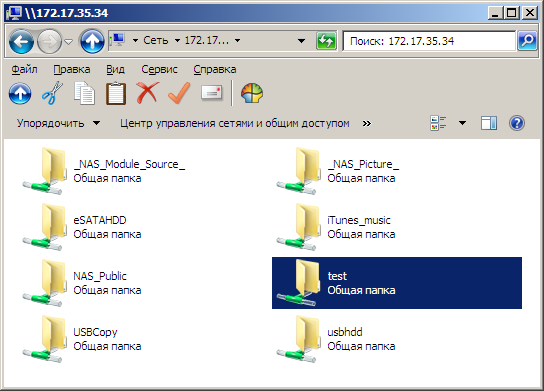Toggle the preview pane

point(489,123)
